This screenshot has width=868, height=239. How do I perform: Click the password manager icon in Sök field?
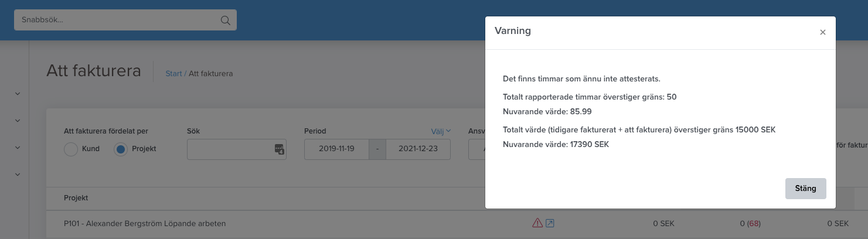click(x=279, y=149)
